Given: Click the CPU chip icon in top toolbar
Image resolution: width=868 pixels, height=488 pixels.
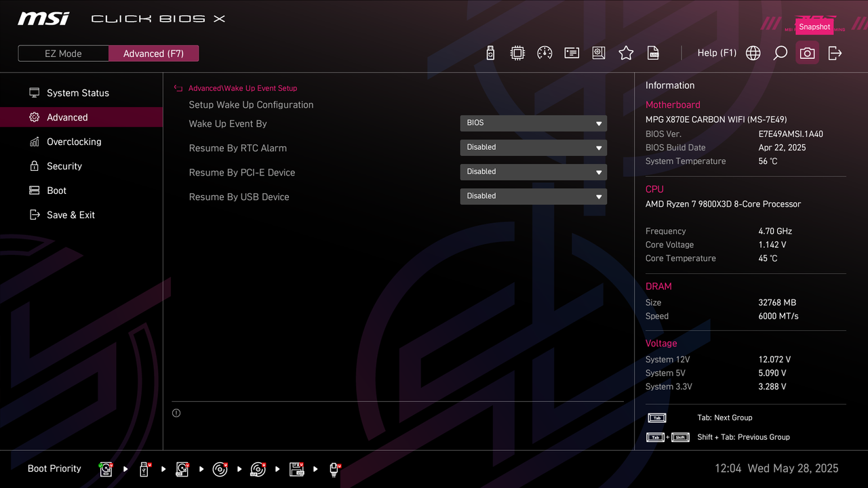Looking at the screenshot, I should [517, 53].
